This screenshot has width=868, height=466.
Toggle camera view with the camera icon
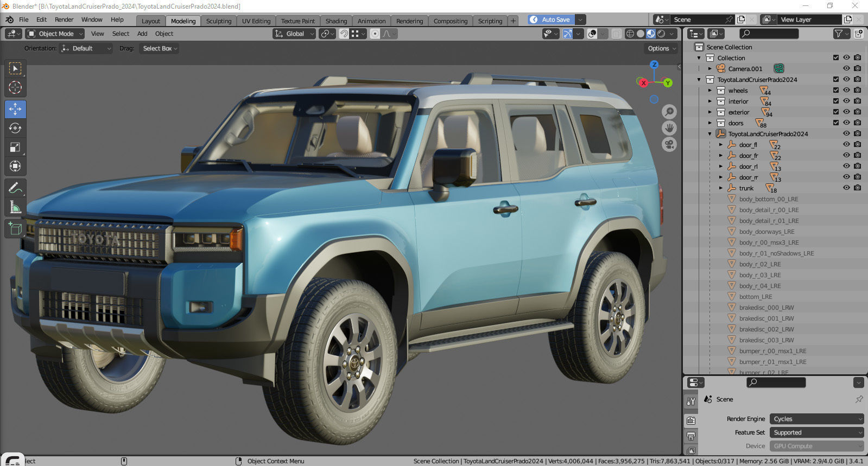point(669,145)
